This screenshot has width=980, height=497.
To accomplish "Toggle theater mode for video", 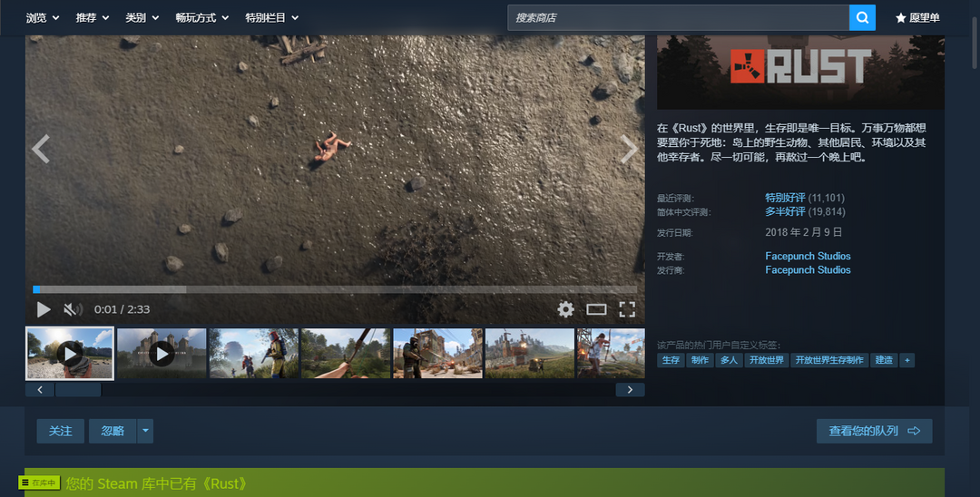I will pyautogui.click(x=596, y=309).
